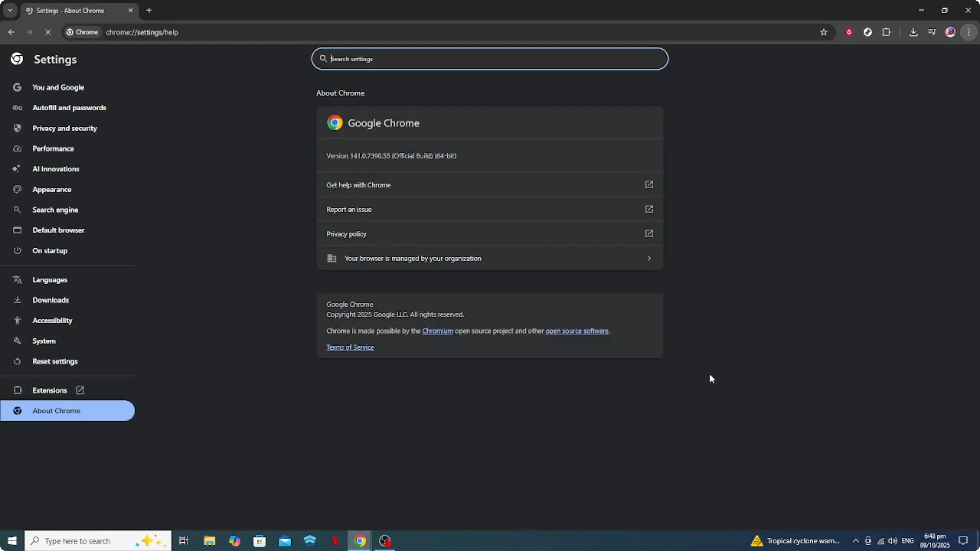Open the Appearance settings
This screenshot has height=551, width=980.
[x=52, y=189]
